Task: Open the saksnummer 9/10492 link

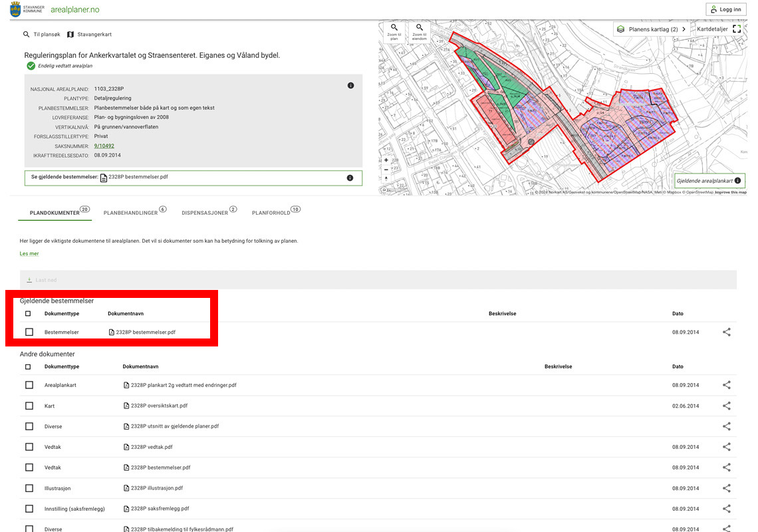Action: [104, 146]
